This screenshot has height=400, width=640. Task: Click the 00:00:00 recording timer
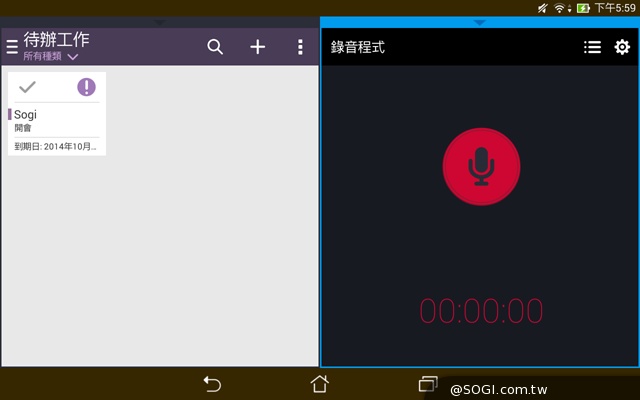[481, 311]
